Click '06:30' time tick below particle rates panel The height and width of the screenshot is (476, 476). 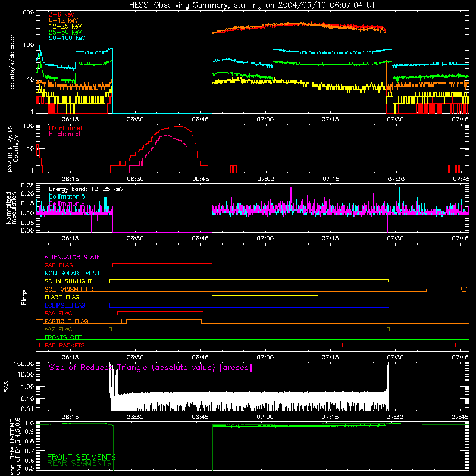135,179
